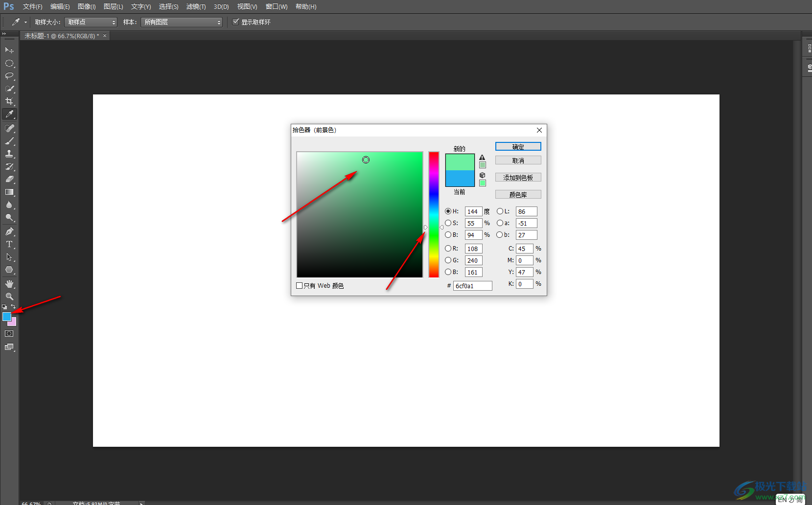Select the HSB brightness B radio button
This screenshot has width=812, height=505.
coord(448,235)
